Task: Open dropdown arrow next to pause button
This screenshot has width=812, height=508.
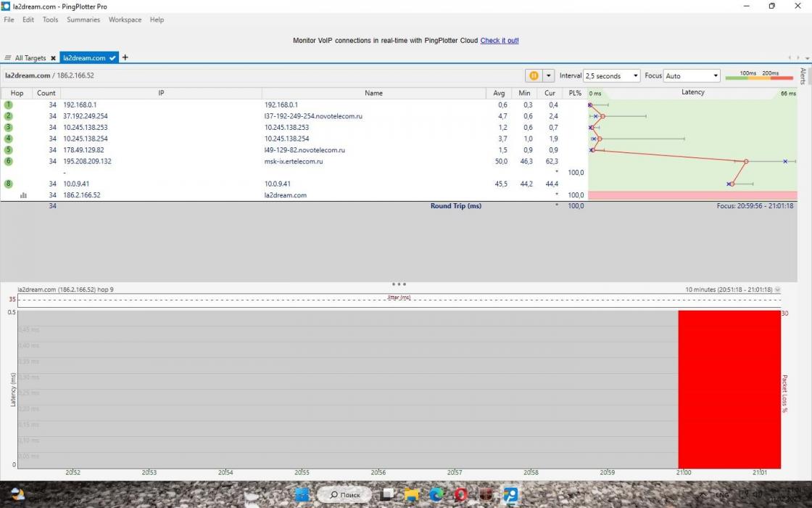Action: coord(549,75)
